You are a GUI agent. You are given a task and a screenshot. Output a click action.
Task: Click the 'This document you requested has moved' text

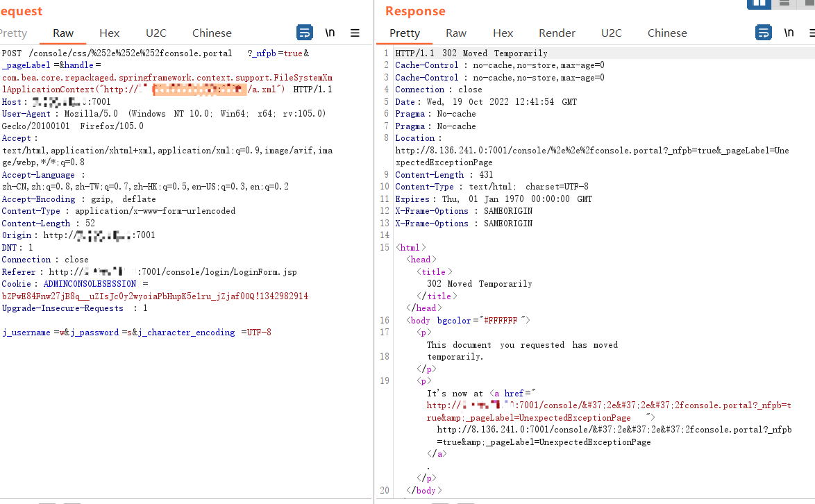(x=522, y=345)
